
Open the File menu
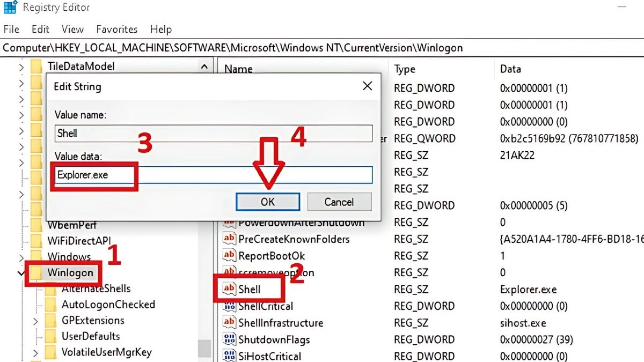(x=10, y=29)
